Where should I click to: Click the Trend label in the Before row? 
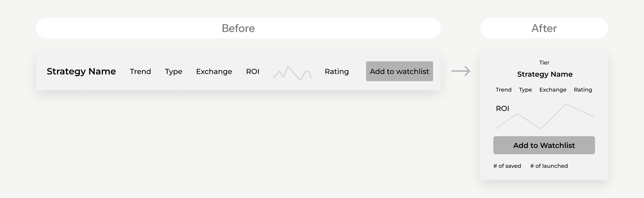pyautogui.click(x=140, y=71)
